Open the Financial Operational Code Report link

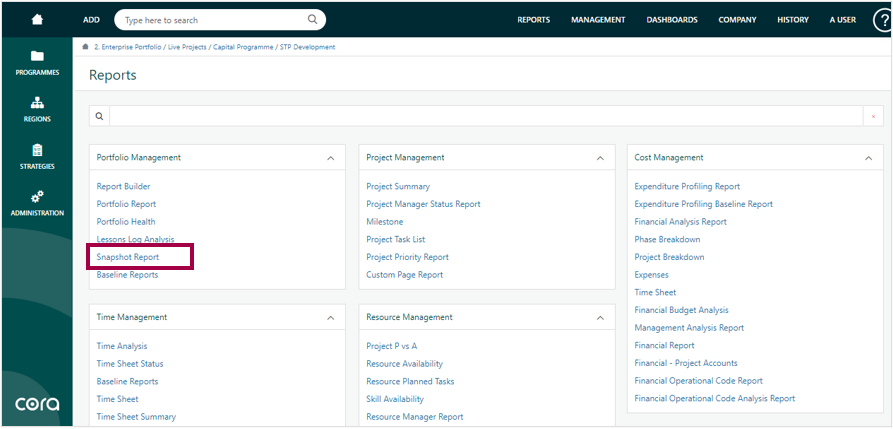(698, 381)
